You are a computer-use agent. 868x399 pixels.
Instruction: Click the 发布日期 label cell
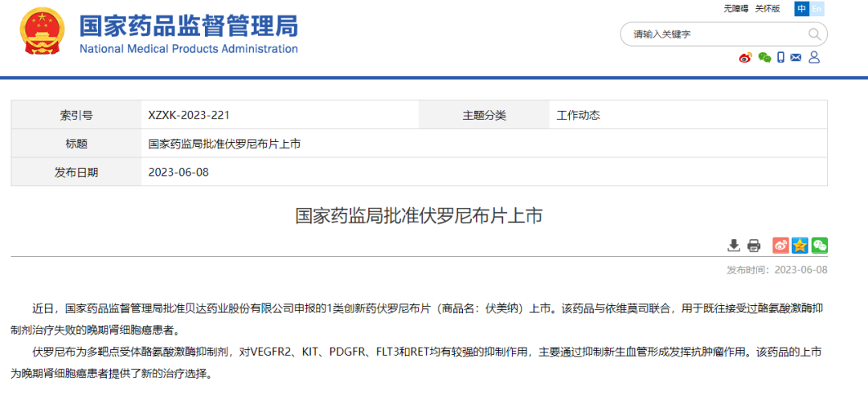pyautogui.click(x=76, y=172)
